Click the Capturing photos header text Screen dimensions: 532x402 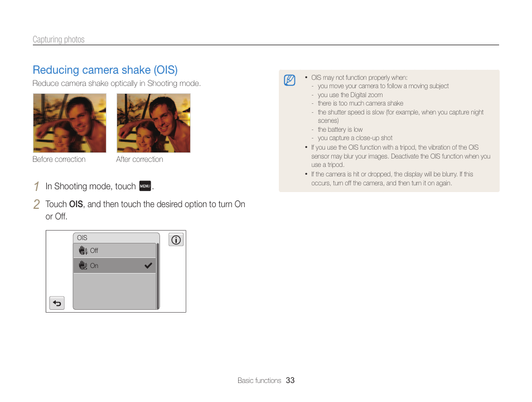(59, 40)
